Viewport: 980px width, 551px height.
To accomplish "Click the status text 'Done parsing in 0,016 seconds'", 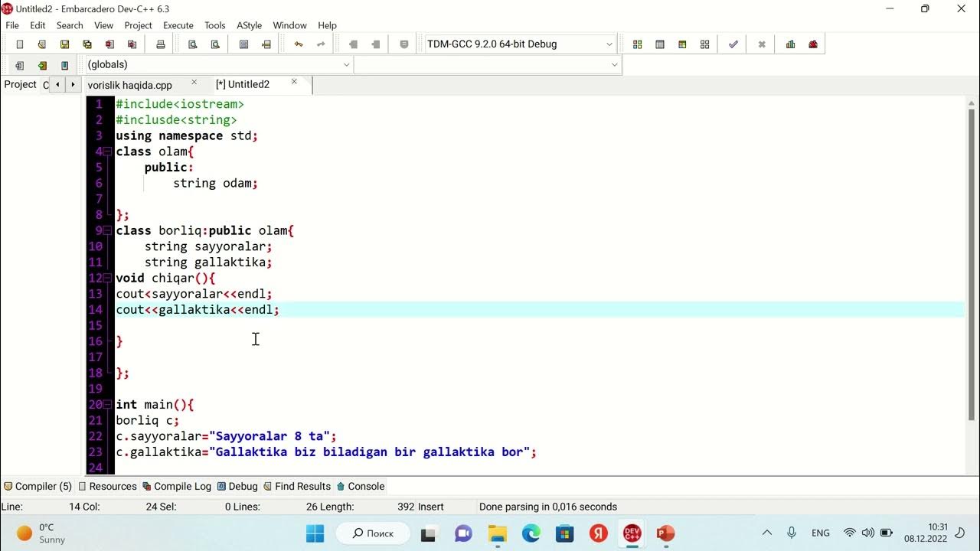I will [x=548, y=507].
